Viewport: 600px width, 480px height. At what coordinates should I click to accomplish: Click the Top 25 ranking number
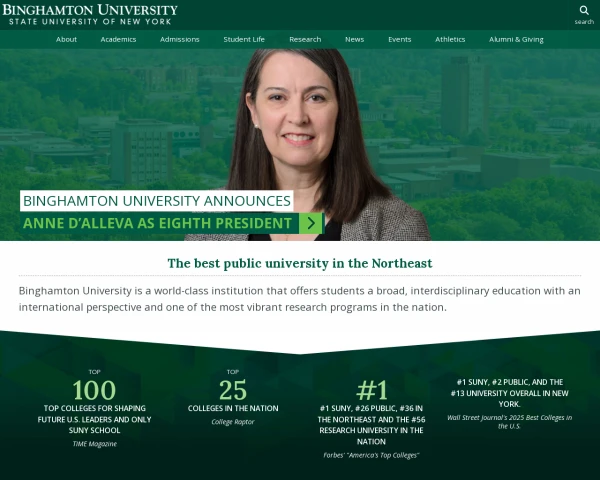[x=233, y=390]
